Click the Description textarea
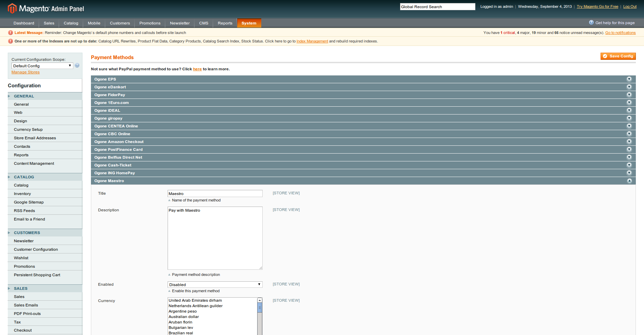This screenshot has height=335, width=644. 215,238
